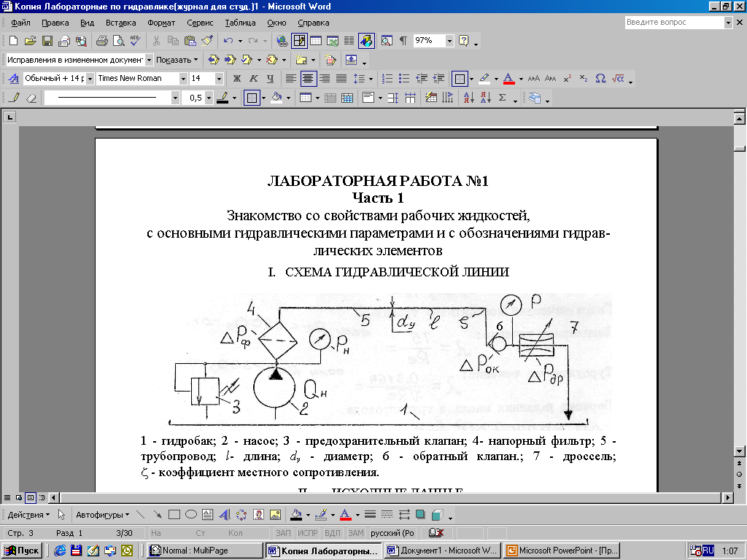The width and height of the screenshot is (747, 560).
Task: Run the spelling check
Action: coord(135,41)
